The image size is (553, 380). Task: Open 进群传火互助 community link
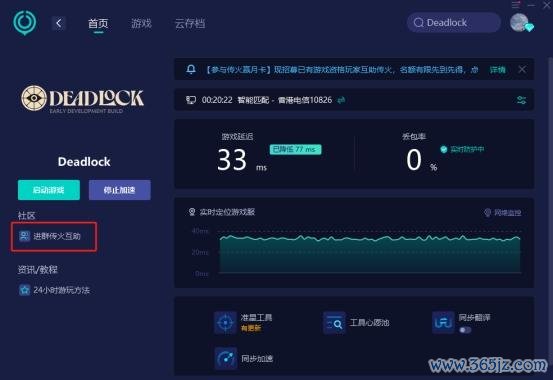click(57, 236)
